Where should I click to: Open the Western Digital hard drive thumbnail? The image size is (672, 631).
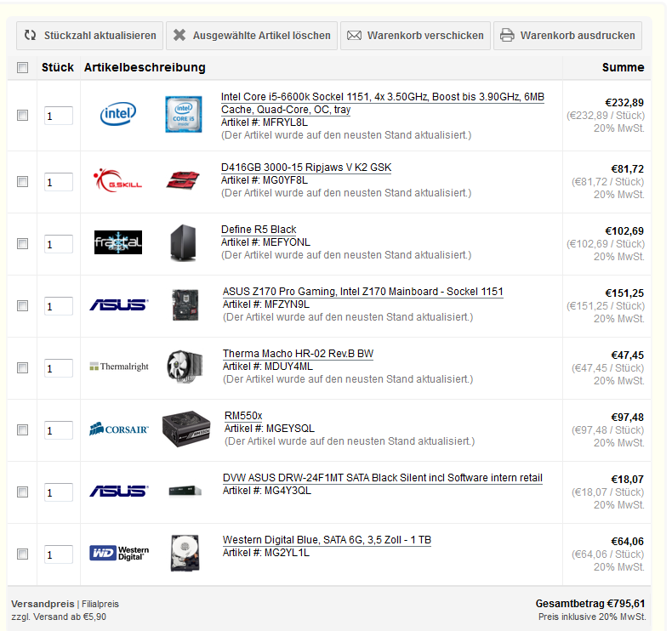[x=185, y=553]
